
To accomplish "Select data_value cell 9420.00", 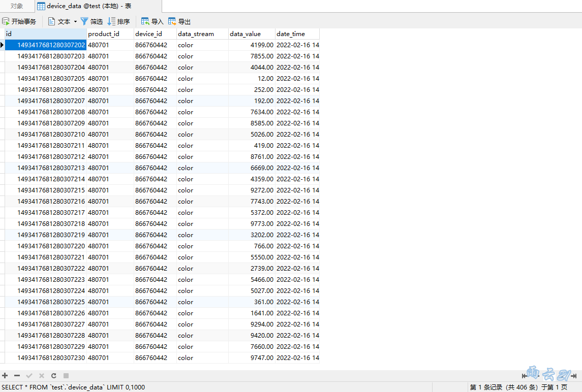I will pyautogui.click(x=252, y=335).
